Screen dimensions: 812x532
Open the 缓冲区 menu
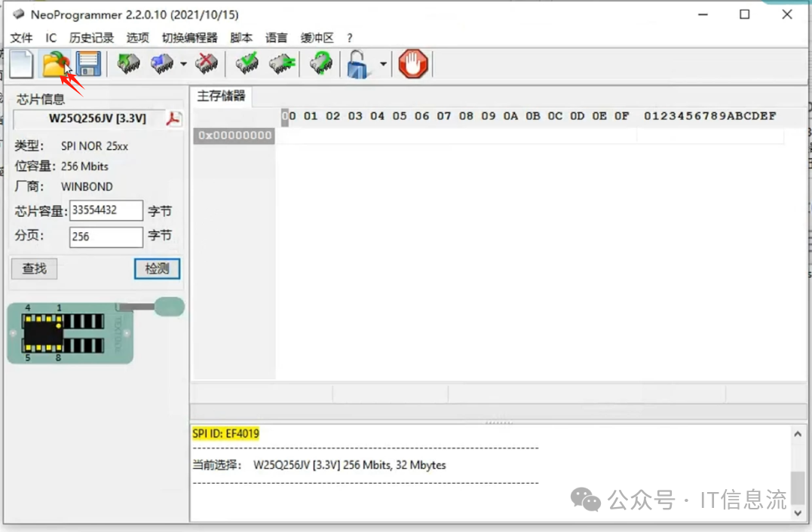(317, 38)
